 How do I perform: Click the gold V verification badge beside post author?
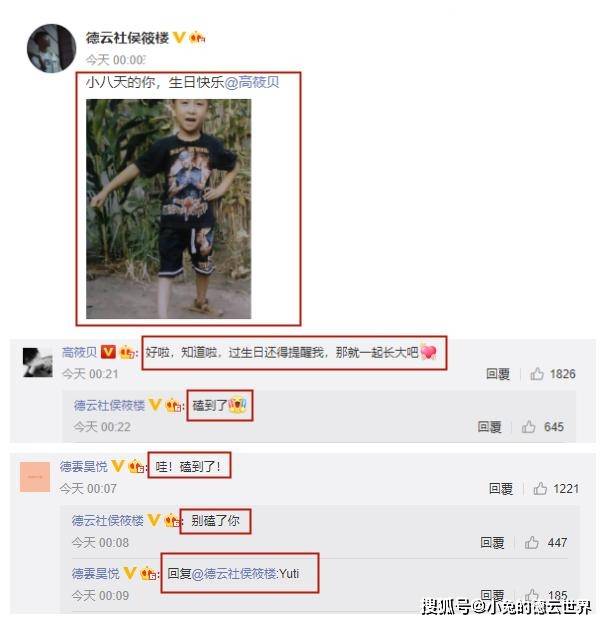(x=179, y=38)
